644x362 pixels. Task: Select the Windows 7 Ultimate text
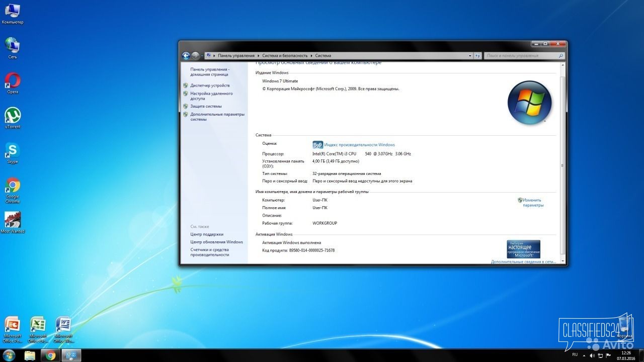tap(280, 81)
